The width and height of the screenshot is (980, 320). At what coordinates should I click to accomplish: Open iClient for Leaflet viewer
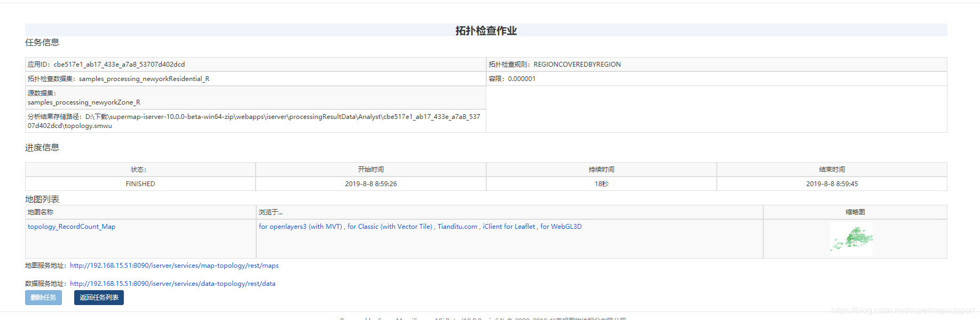509,227
